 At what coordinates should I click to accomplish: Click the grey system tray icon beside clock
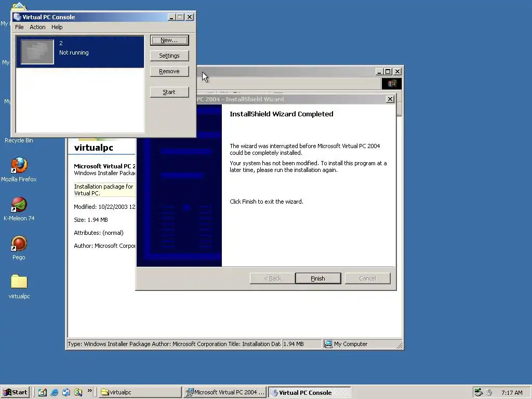[x=488, y=393]
